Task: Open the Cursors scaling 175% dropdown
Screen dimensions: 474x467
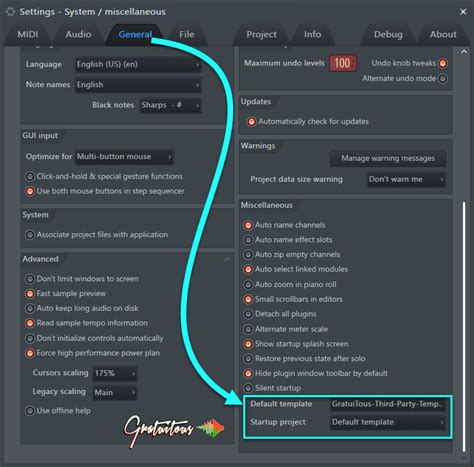Action: [115, 373]
